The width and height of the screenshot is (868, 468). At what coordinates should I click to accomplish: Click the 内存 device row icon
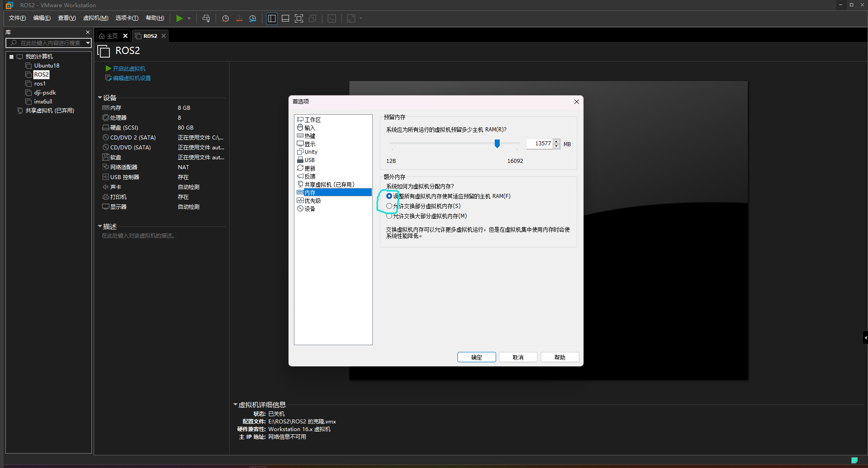pyautogui.click(x=106, y=108)
